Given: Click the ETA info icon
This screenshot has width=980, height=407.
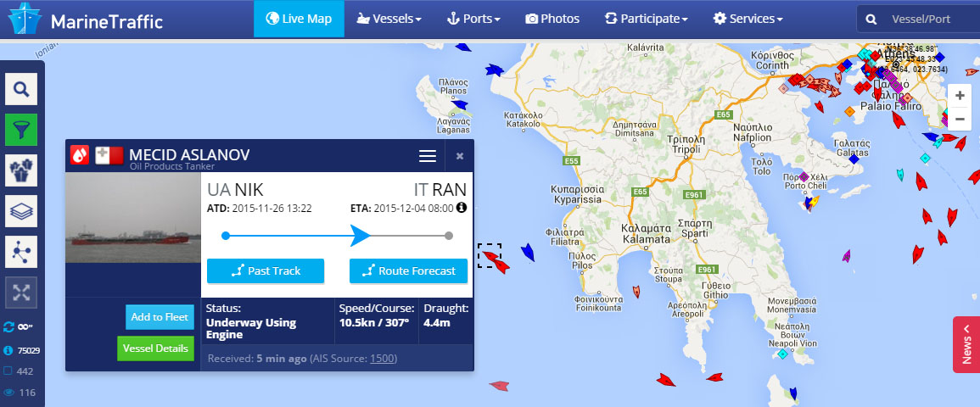Looking at the screenshot, I should 462,207.
